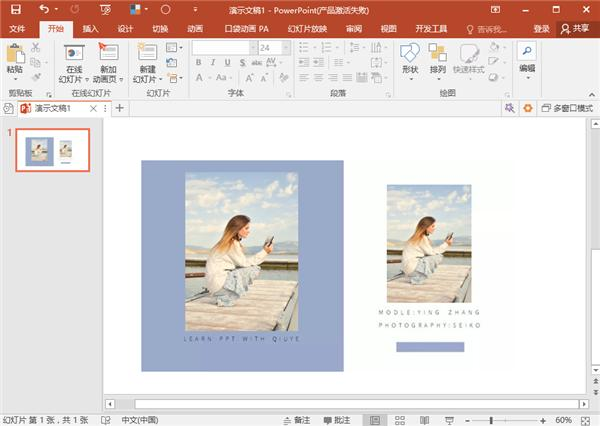The height and width of the screenshot is (426, 600).
Task: Toggle text shadow S button
Action: coord(242,62)
